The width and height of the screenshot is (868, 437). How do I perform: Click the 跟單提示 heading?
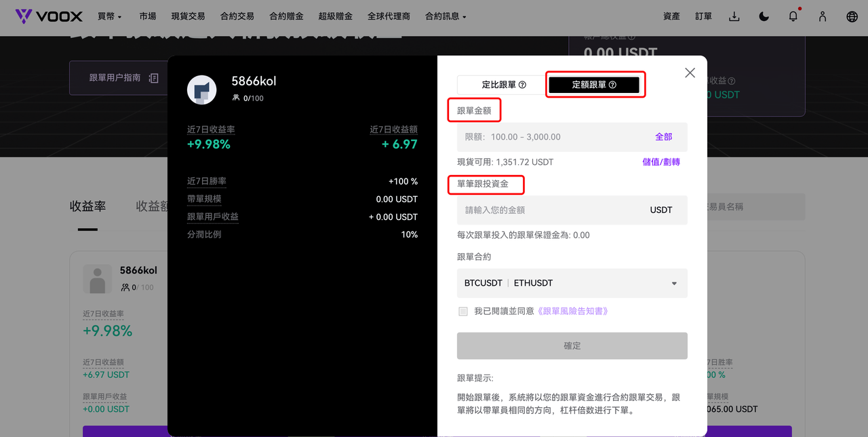coord(475,378)
